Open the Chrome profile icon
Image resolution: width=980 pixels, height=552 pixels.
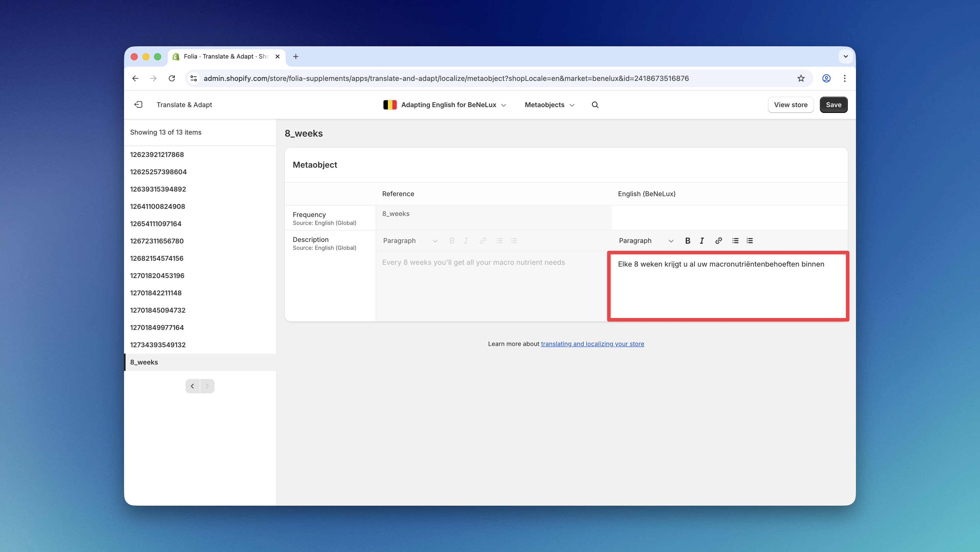coord(826,78)
